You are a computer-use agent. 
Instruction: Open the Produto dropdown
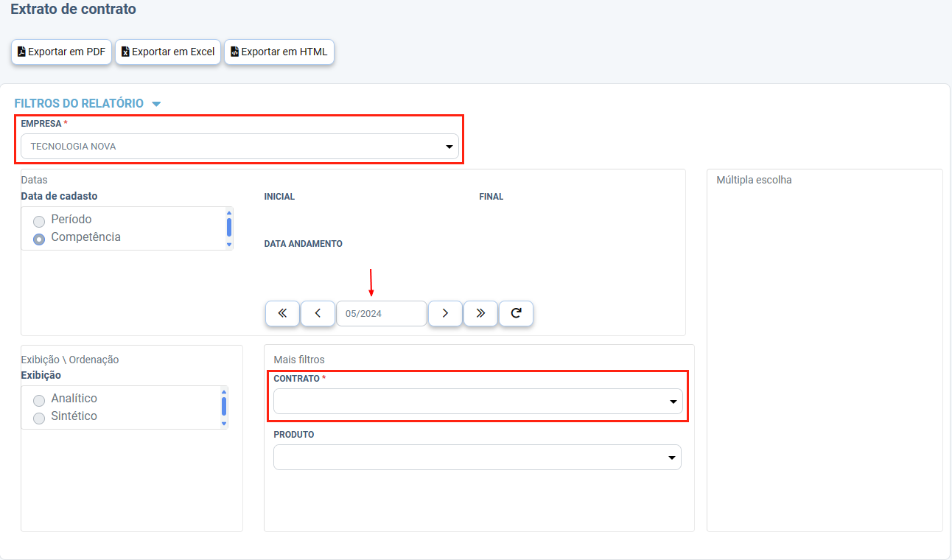pos(477,457)
